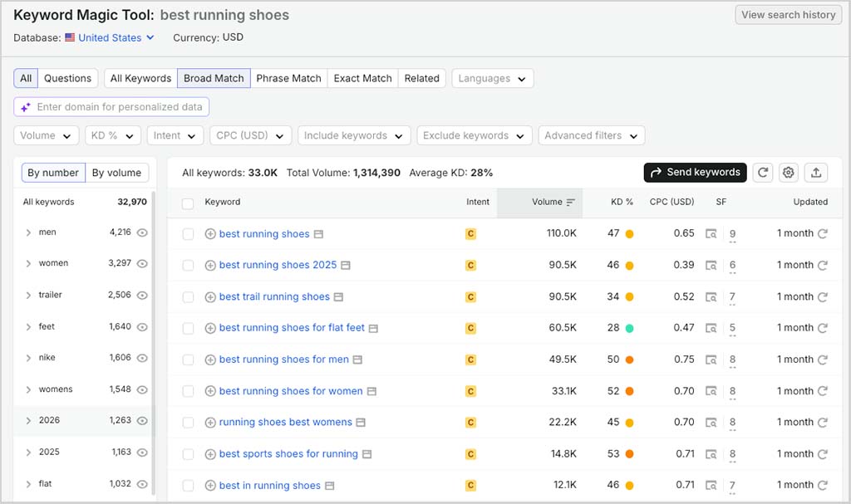The image size is (851, 504).
Task: Toggle eye icon for 'trailer' group
Action: pyautogui.click(x=142, y=296)
